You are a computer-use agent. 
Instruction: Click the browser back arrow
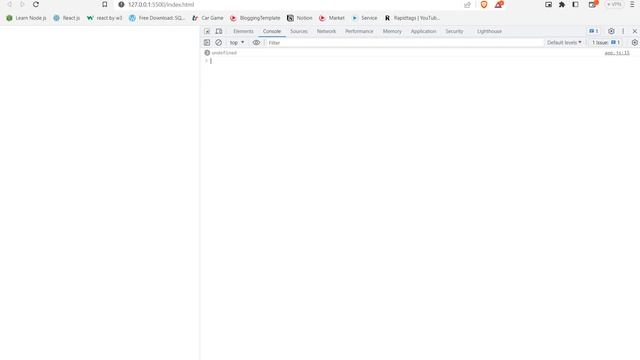9,4
